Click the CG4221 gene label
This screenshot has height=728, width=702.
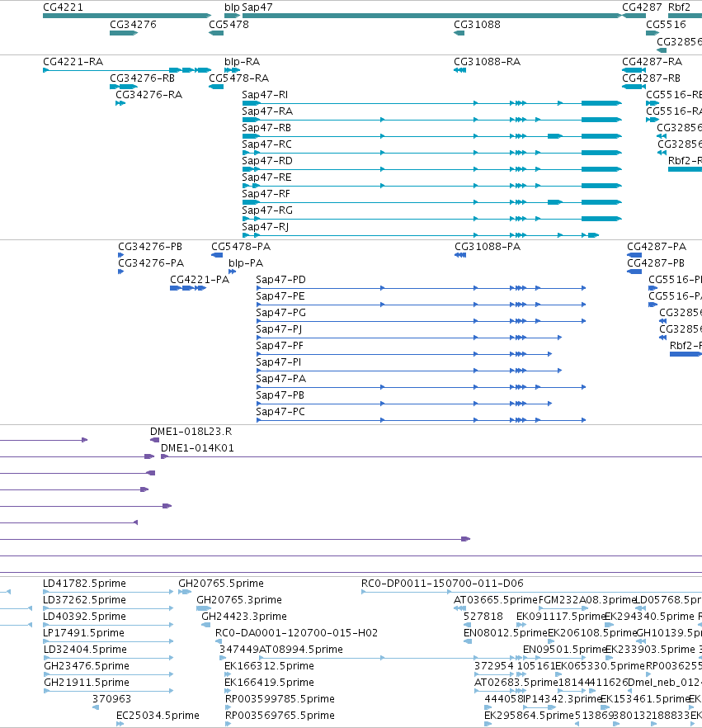point(63,7)
